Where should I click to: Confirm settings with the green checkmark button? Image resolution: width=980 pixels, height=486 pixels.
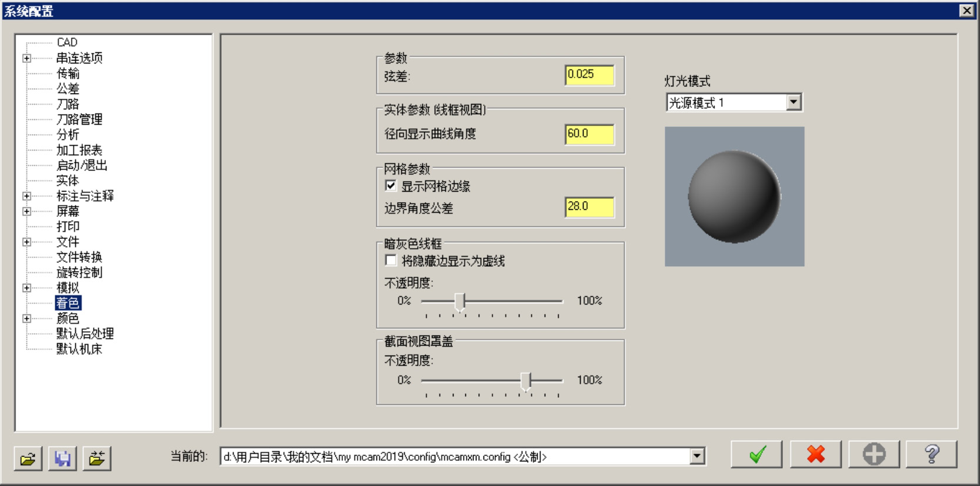coord(756,454)
